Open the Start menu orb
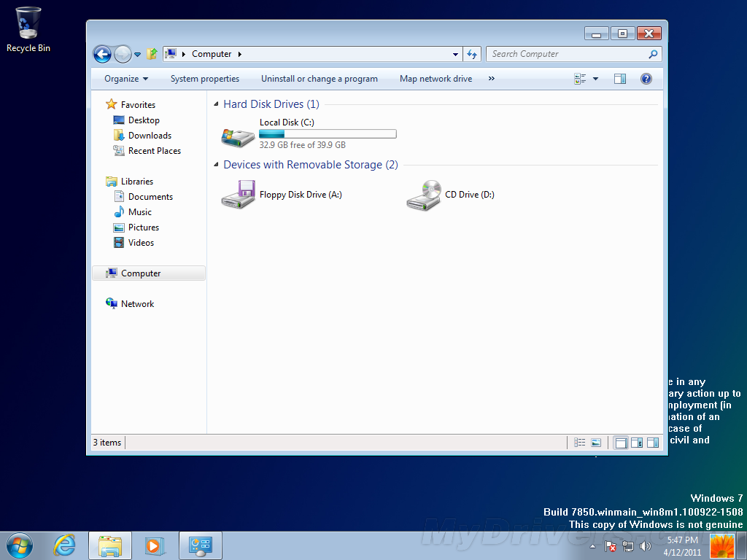The width and height of the screenshot is (747, 560). pos(20,545)
